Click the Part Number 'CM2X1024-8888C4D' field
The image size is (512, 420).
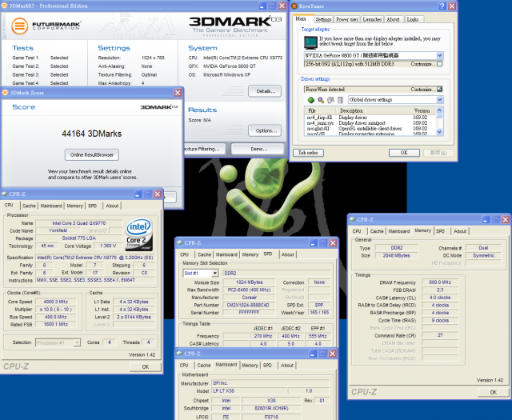point(248,305)
